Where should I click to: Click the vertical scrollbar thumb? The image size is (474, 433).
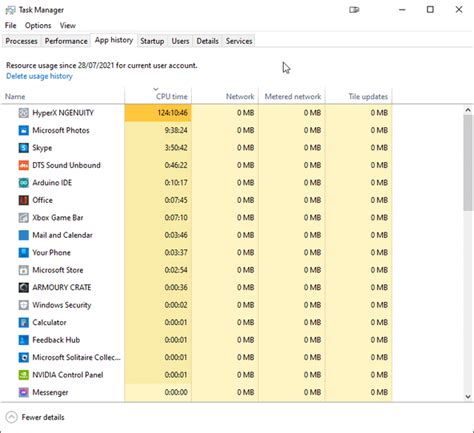[468, 163]
